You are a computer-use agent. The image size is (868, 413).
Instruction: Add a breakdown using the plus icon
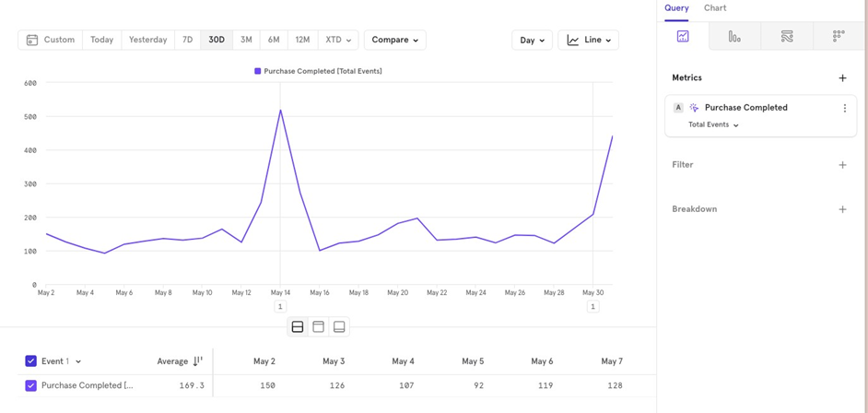coord(842,209)
